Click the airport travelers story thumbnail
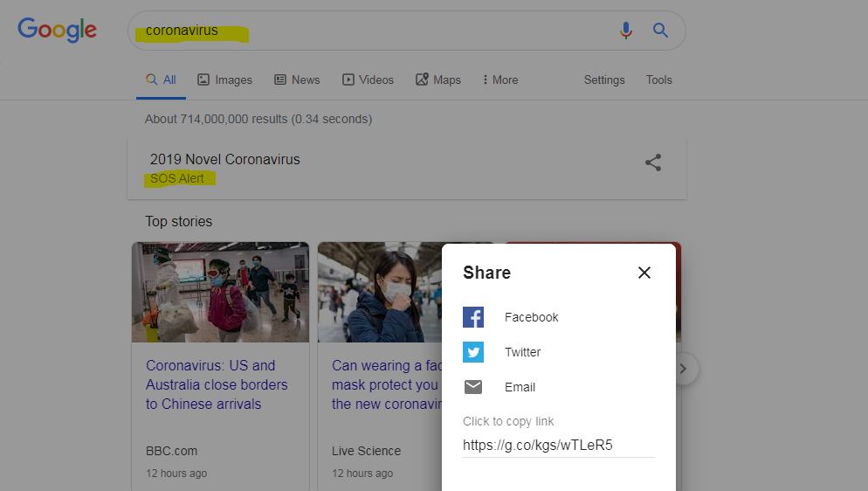This screenshot has width=868, height=491. pos(220,292)
